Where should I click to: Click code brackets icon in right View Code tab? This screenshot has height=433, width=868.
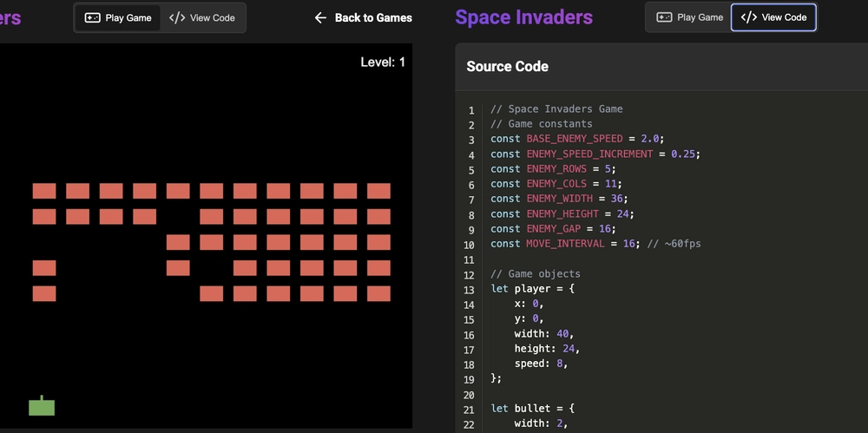(749, 17)
